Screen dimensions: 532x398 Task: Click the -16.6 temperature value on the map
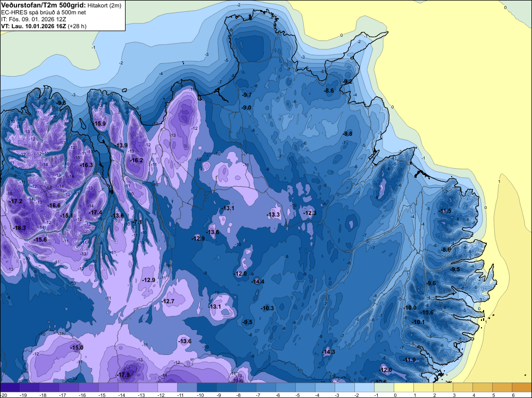point(54,205)
